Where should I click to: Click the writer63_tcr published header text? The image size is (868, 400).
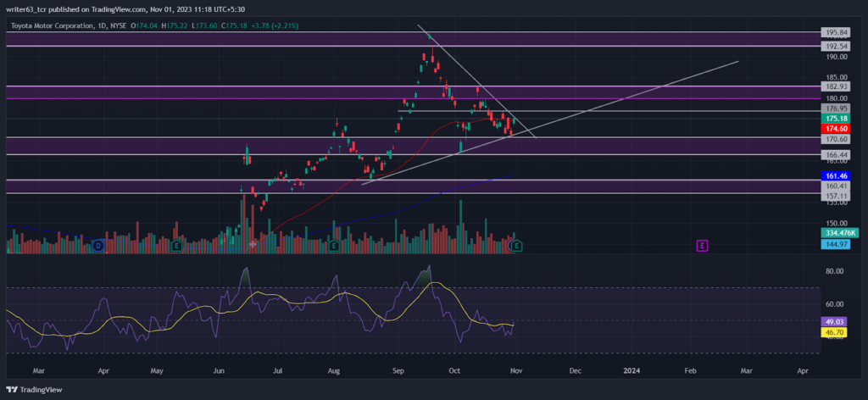(x=125, y=9)
